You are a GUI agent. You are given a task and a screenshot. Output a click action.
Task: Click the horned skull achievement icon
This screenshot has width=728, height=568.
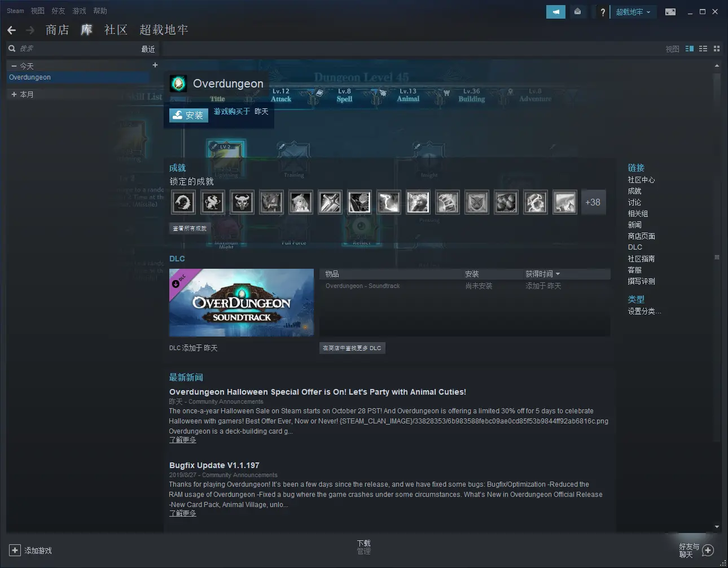click(x=242, y=202)
